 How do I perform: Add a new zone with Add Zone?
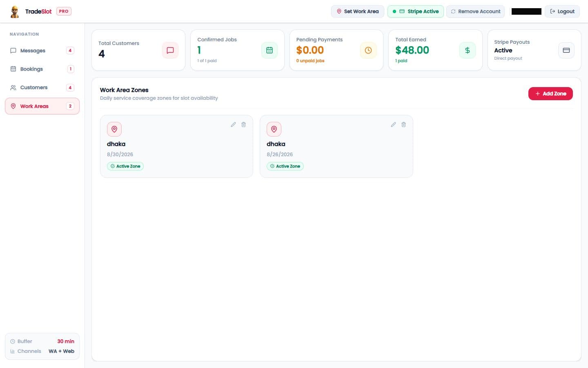pos(550,94)
